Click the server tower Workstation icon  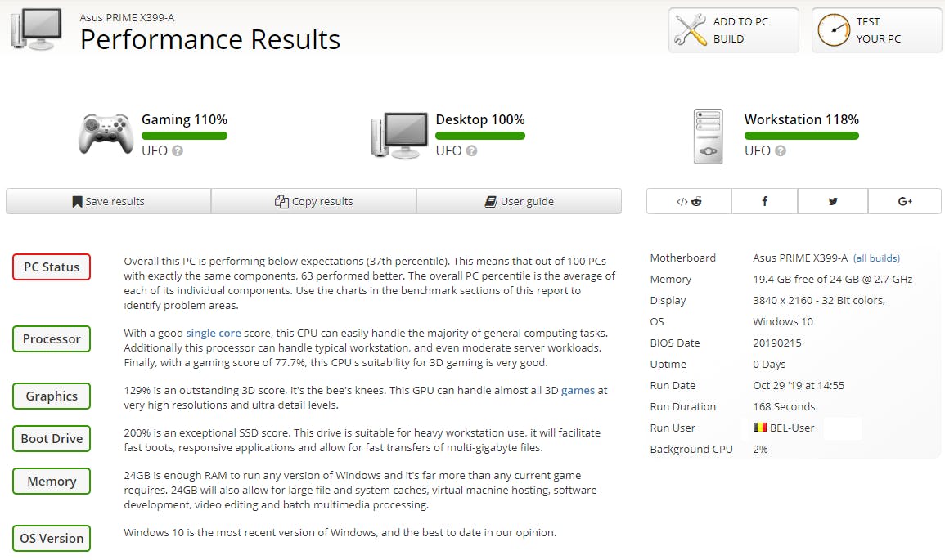tap(709, 136)
